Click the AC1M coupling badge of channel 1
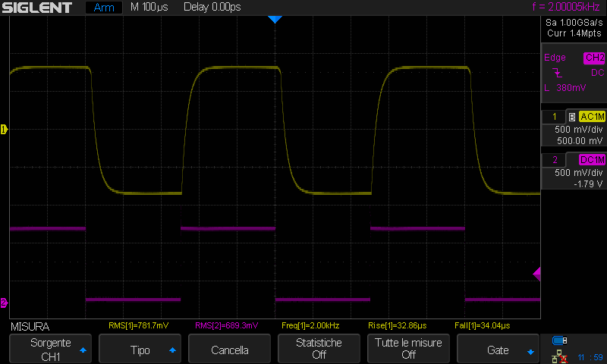Image resolution: width=607 pixels, height=364 pixels. pos(592,117)
